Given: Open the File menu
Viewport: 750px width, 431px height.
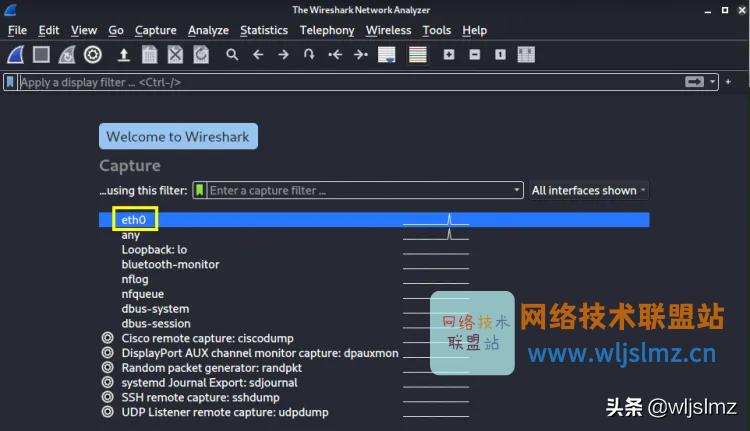Looking at the screenshot, I should 17,30.
